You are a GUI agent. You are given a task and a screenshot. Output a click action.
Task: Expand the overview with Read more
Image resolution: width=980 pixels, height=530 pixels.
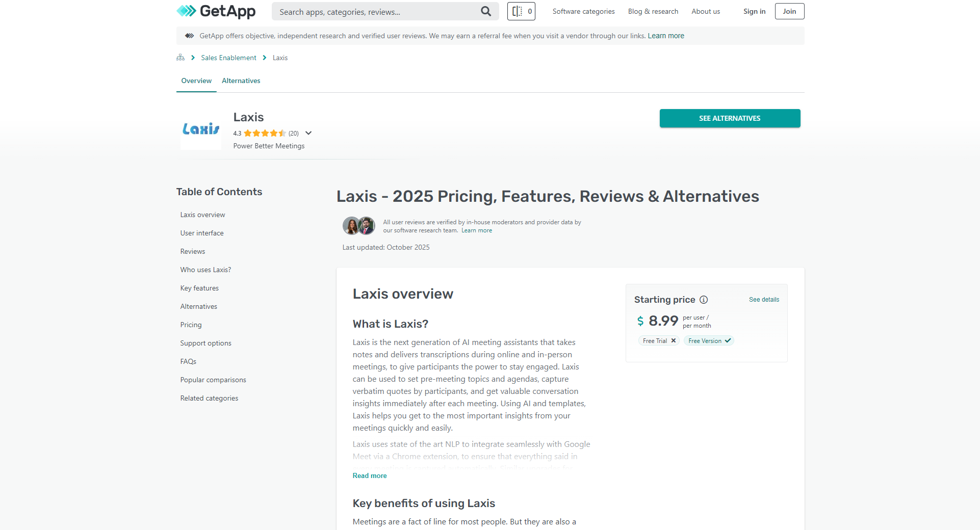[x=369, y=475]
